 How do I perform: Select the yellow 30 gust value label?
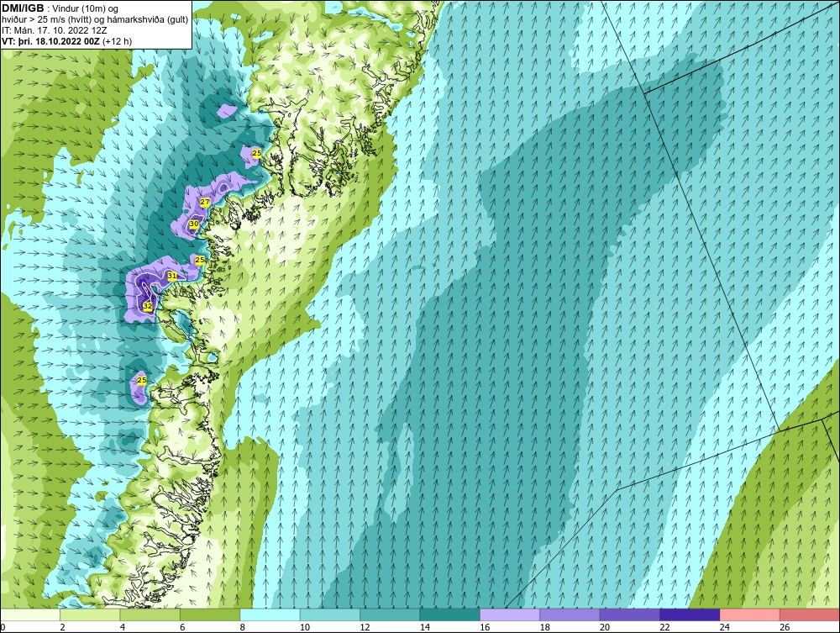click(x=194, y=224)
